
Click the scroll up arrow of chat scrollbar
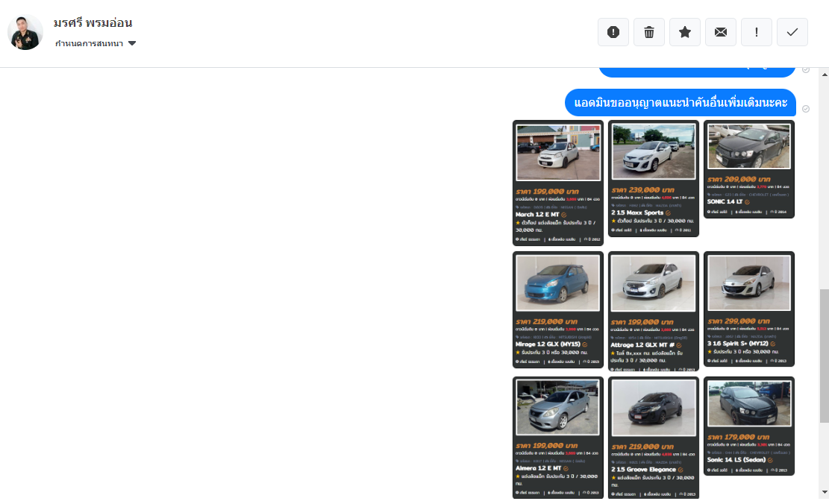(825, 75)
